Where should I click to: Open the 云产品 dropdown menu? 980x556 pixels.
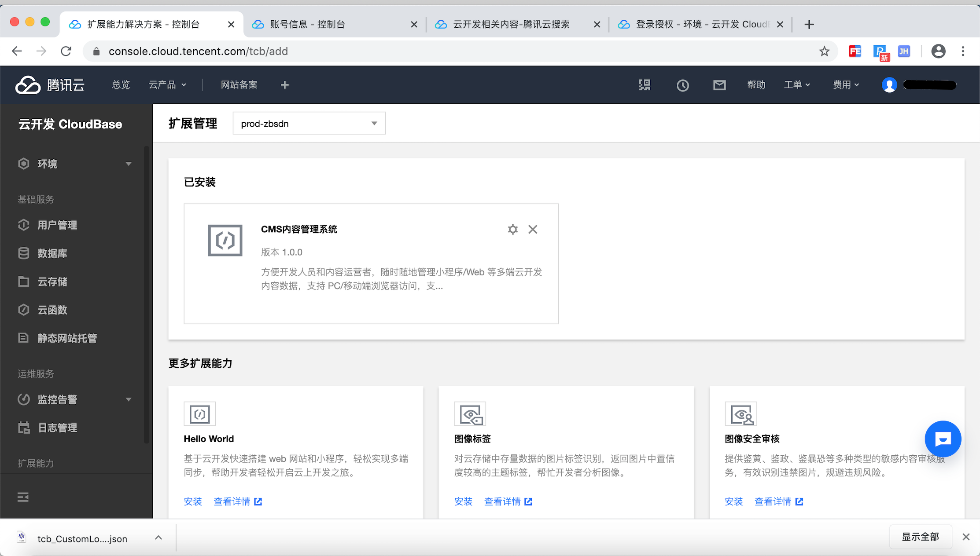pyautogui.click(x=167, y=85)
